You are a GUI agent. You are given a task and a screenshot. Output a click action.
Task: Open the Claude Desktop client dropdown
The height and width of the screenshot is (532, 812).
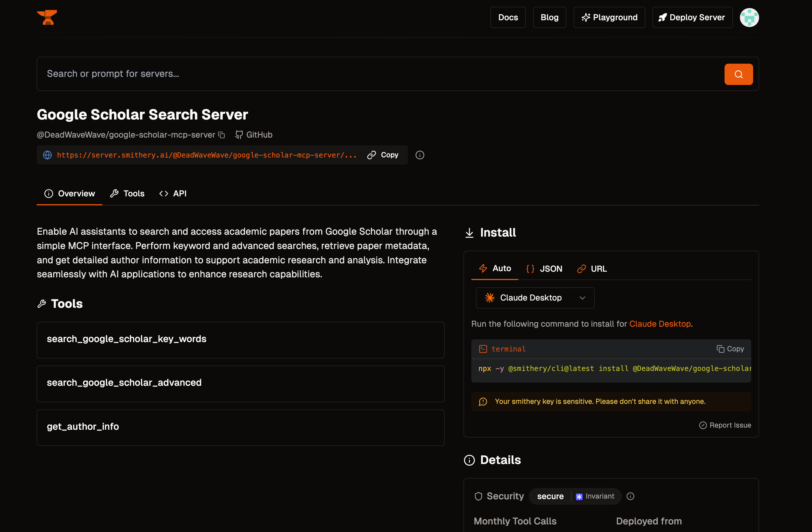click(x=534, y=298)
